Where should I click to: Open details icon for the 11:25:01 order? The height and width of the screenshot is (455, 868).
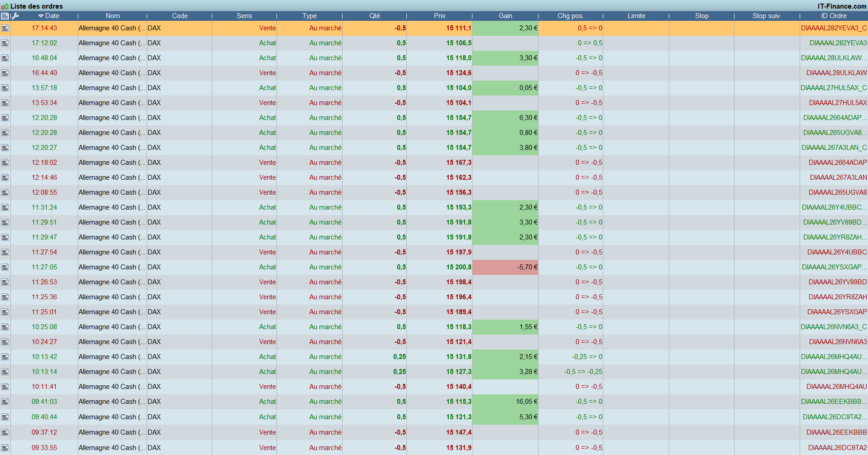coord(5,312)
